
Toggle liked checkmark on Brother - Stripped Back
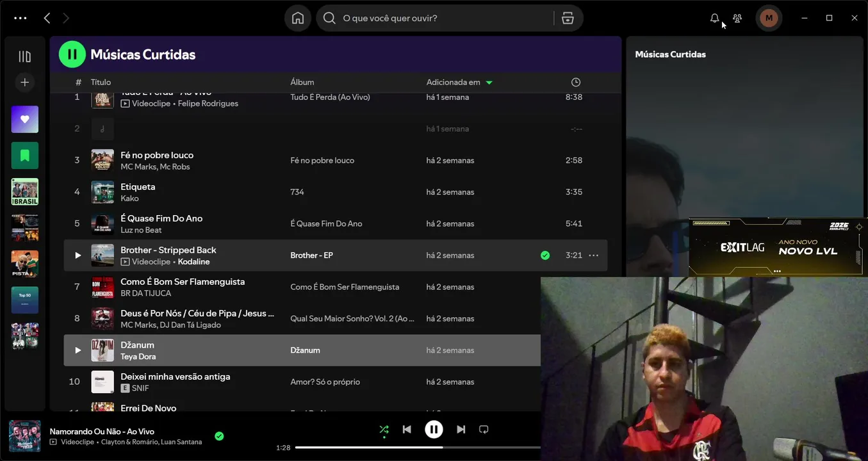pos(545,255)
